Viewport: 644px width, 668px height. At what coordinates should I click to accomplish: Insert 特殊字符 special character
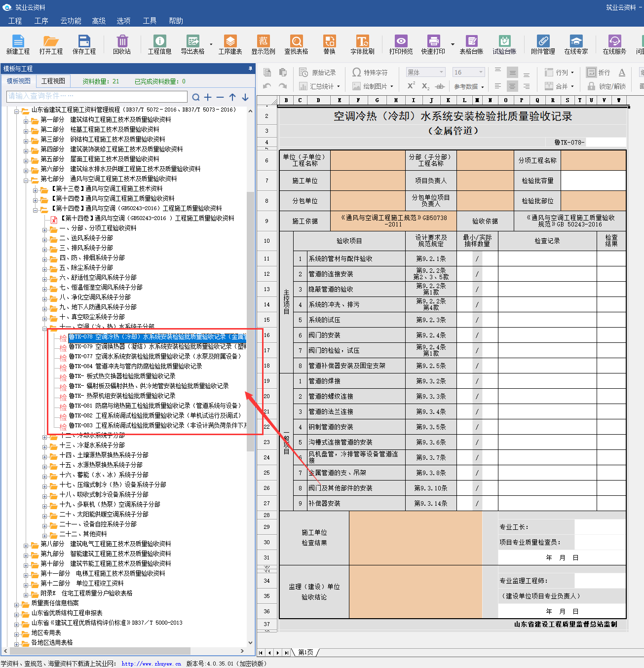coord(370,73)
